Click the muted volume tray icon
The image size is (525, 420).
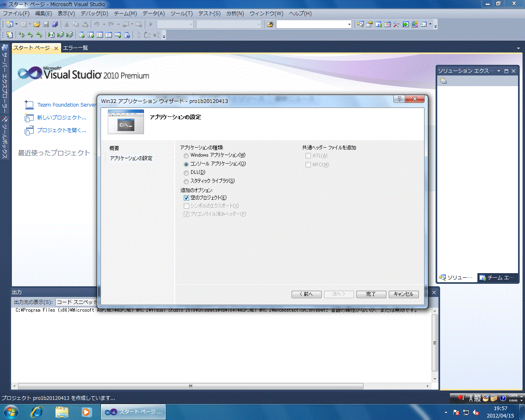tap(476, 412)
